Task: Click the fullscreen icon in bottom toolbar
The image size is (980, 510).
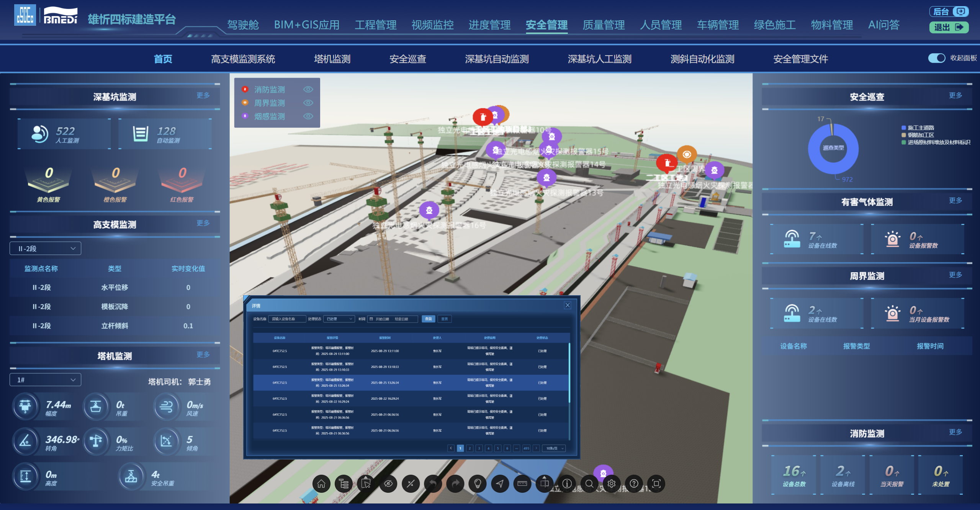Action: pos(656,484)
